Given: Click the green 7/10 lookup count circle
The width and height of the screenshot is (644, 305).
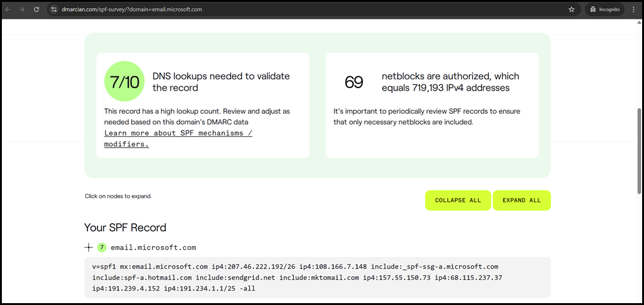Looking at the screenshot, I should pyautogui.click(x=124, y=82).
